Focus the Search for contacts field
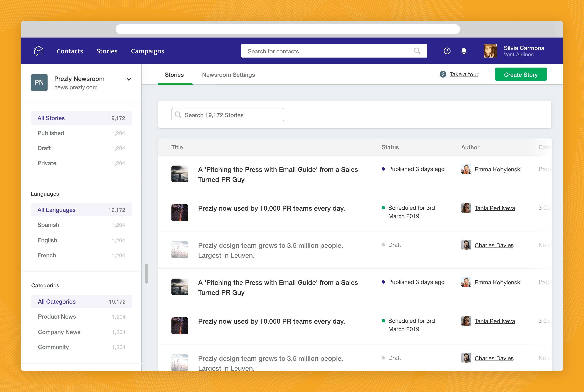Viewport: 584px width, 392px height. pyautogui.click(x=334, y=51)
